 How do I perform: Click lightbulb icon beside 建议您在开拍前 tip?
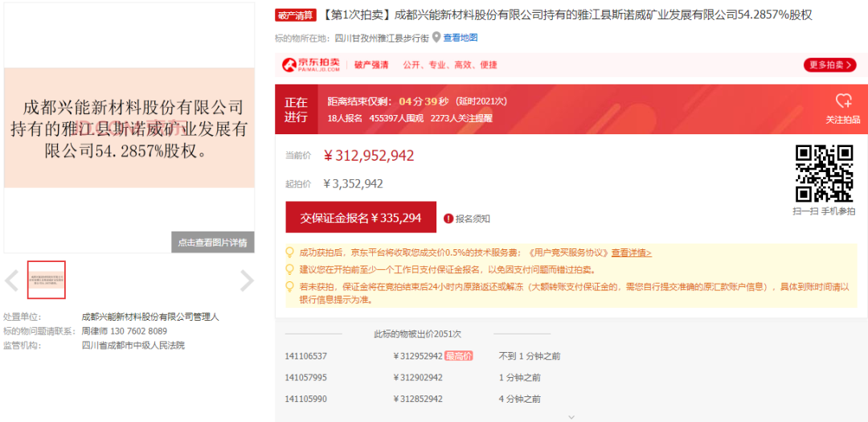(289, 270)
